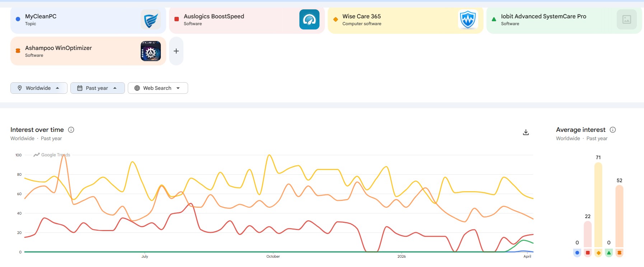
Task: Click the October label on timeline axis
Action: (273, 256)
